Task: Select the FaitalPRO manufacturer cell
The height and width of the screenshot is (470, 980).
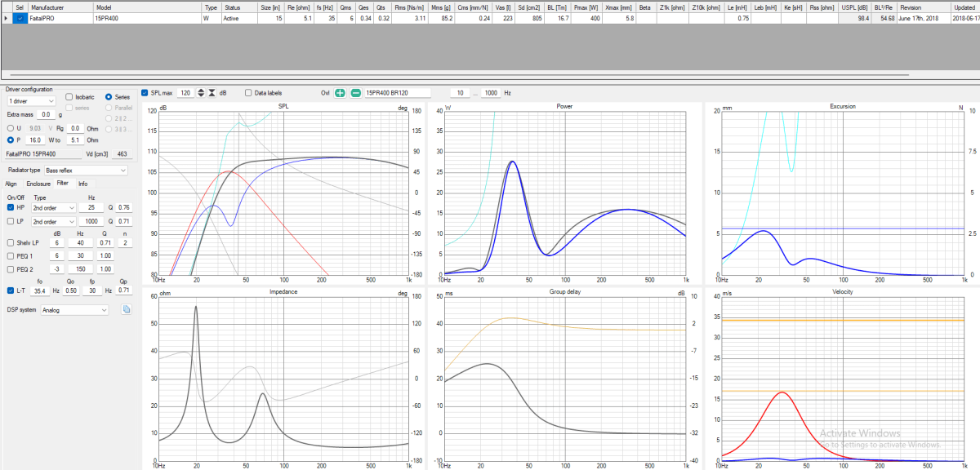Action: [x=60, y=17]
